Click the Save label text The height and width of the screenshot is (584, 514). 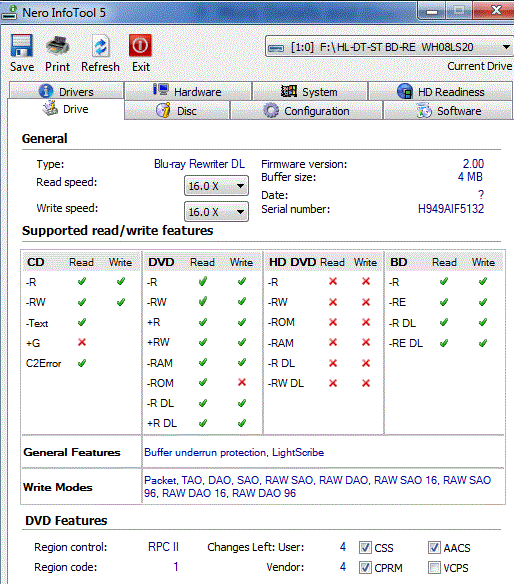click(22, 67)
